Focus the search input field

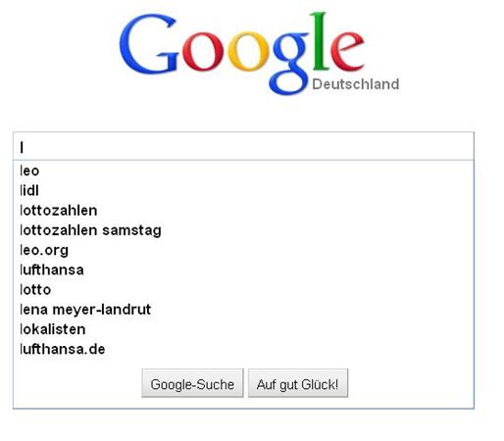(243, 146)
